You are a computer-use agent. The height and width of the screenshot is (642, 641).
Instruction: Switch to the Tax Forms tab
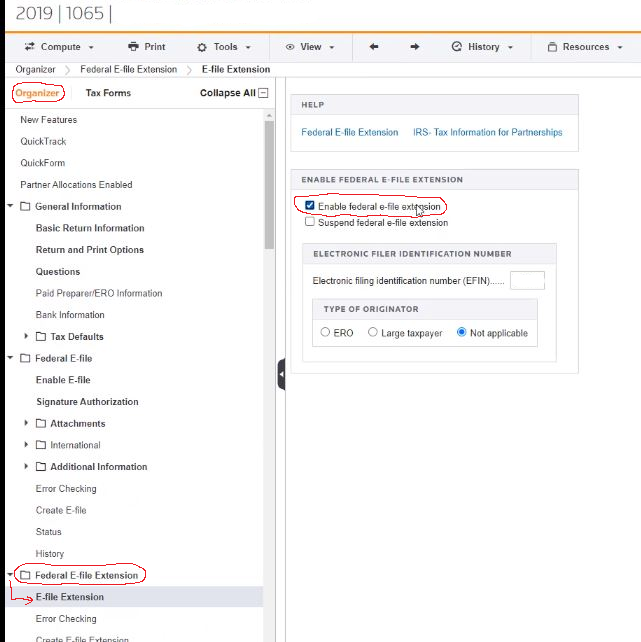pos(108,93)
